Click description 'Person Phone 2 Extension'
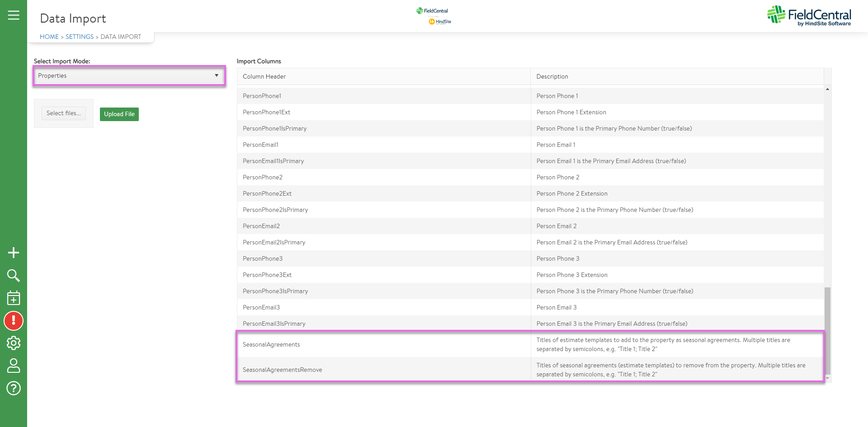868x427 pixels. coord(572,193)
